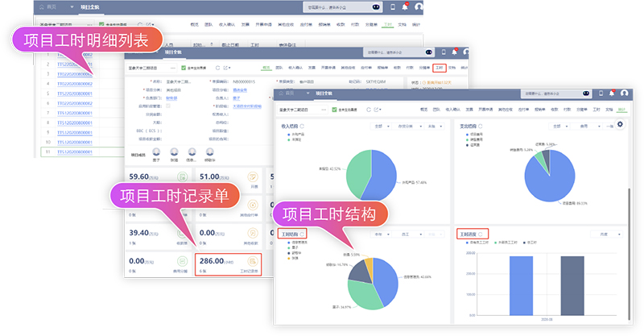Screen dimensions: 644x336
Task: Click refresh icon in middle window toolbar
Action: point(217,68)
